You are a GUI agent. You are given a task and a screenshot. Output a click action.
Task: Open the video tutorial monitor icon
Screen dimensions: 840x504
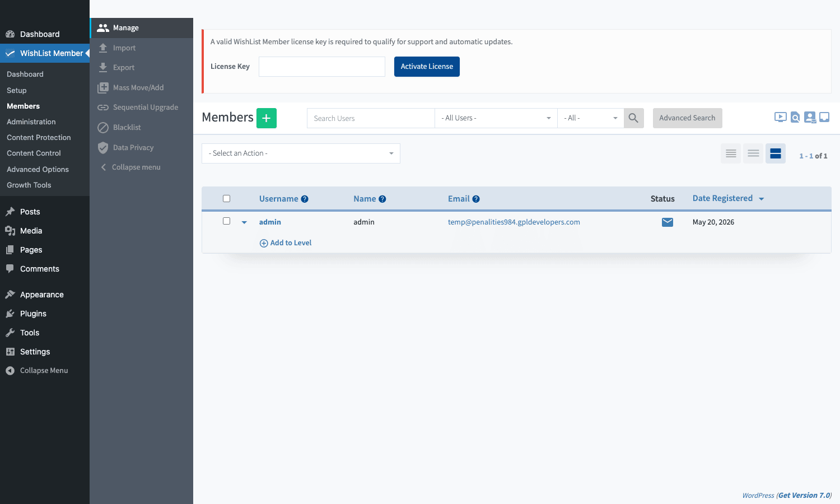(780, 118)
